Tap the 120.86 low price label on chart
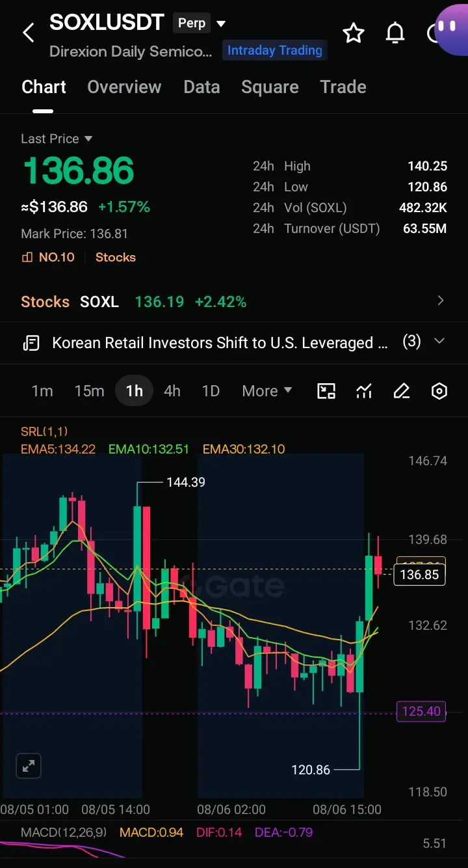Screen dimensions: 468x868 coord(311,770)
